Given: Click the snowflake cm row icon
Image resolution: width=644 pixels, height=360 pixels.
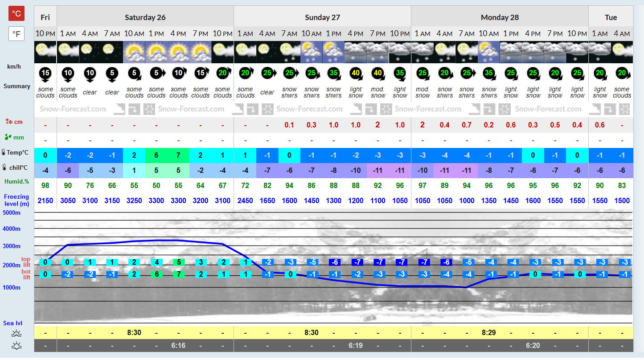Looking at the screenshot, I should pos(8,121).
